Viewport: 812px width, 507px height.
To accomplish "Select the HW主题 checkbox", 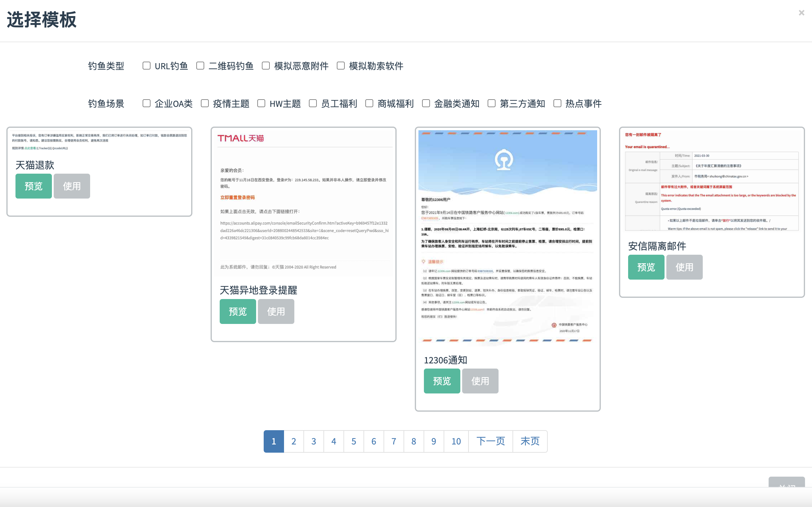I will [x=261, y=103].
